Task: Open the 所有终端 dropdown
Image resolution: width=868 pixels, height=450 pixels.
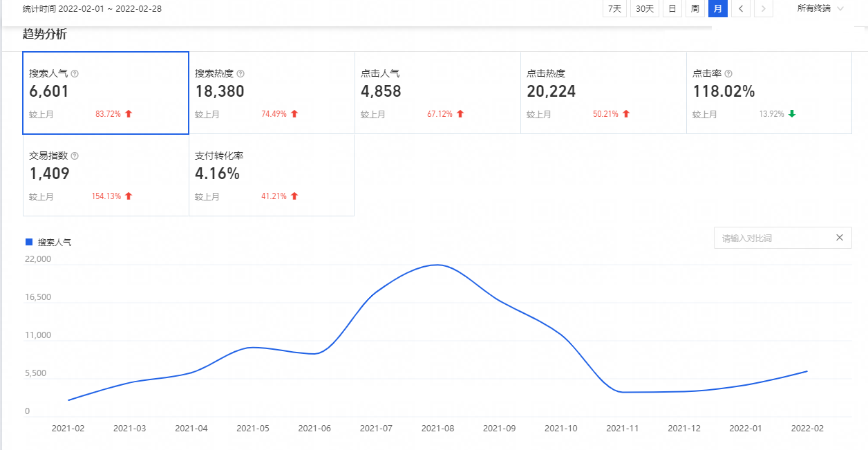Action: pos(820,9)
